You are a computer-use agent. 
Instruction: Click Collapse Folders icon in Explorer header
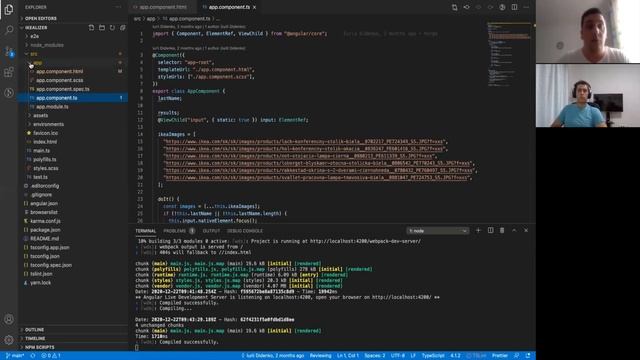[x=122, y=27]
